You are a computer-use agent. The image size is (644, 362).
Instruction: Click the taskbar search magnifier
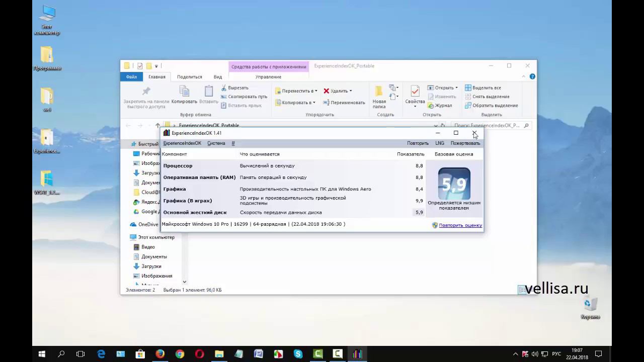coord(61,354)
